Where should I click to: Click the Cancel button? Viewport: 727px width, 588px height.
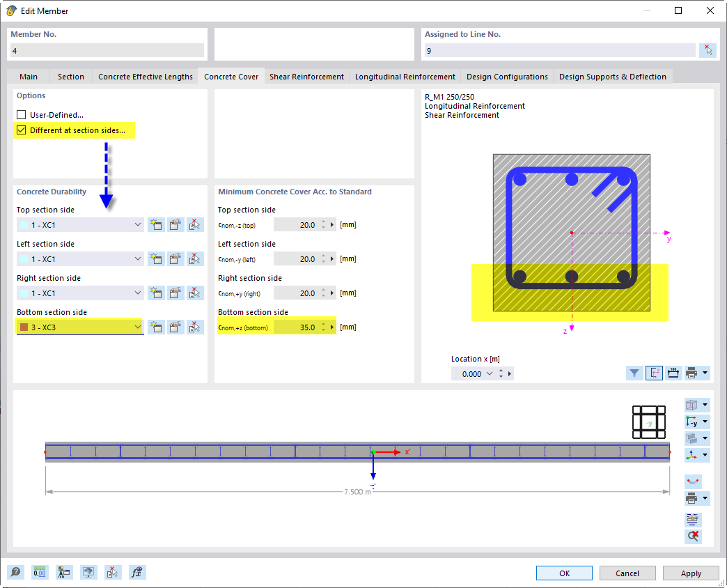click(627, 573)
